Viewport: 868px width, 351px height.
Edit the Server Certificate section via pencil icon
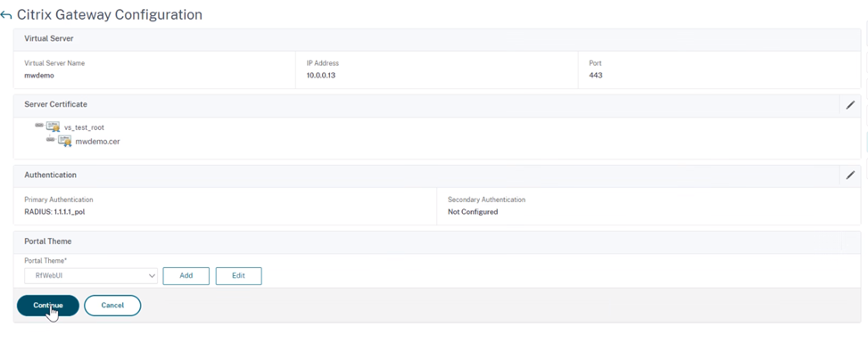click(x=850, y=104)
